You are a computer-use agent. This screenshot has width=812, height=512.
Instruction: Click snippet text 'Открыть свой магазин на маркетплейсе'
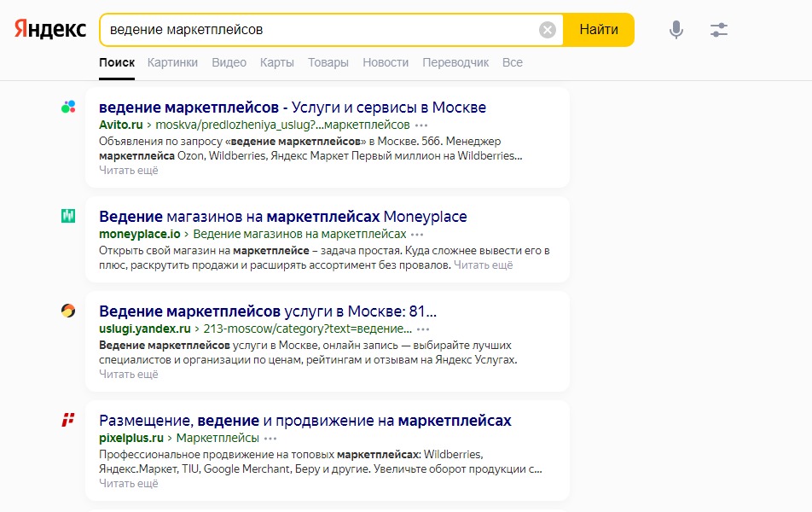[x=204, y=251]
